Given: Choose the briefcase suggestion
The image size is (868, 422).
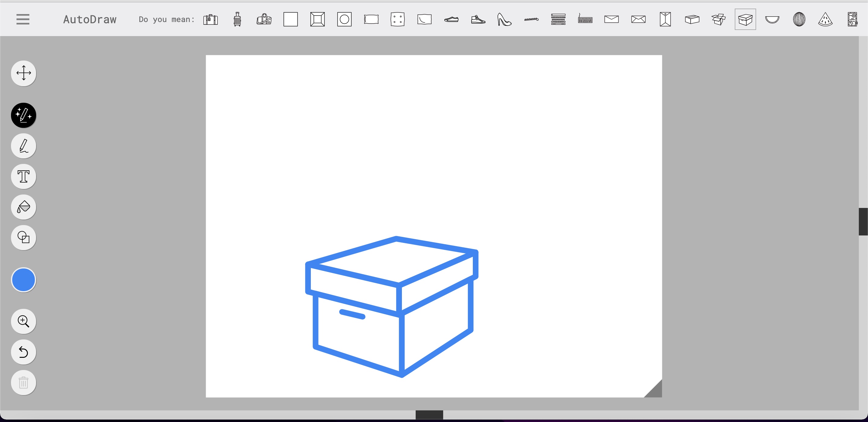Looking at the screenshot, I should click(211, 20).
